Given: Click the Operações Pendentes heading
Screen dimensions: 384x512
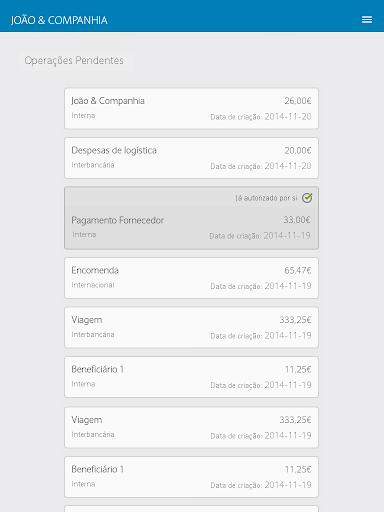Looking at the screenshot, I should [74, 61].
